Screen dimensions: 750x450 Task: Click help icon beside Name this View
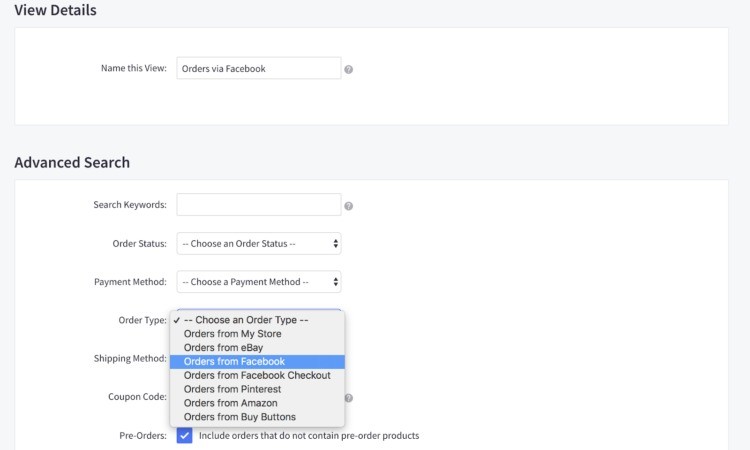(348, 70)
